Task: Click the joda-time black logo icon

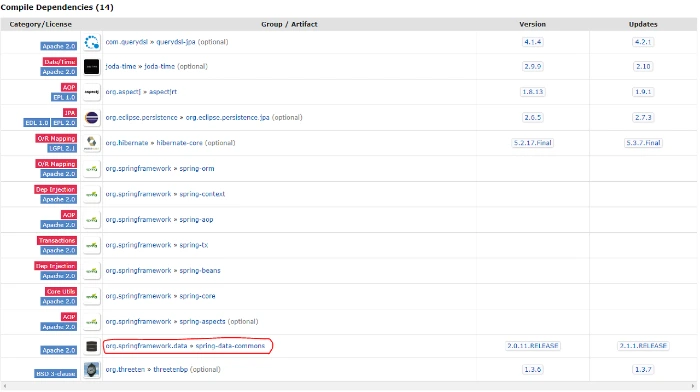Action: click(x=92, y=67)
